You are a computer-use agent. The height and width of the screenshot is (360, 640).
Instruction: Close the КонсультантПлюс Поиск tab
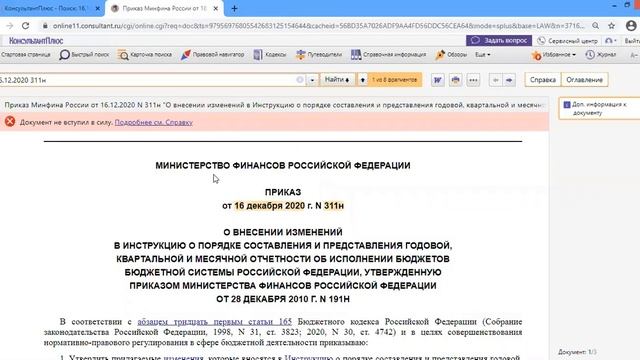click(x=98, y=9)
